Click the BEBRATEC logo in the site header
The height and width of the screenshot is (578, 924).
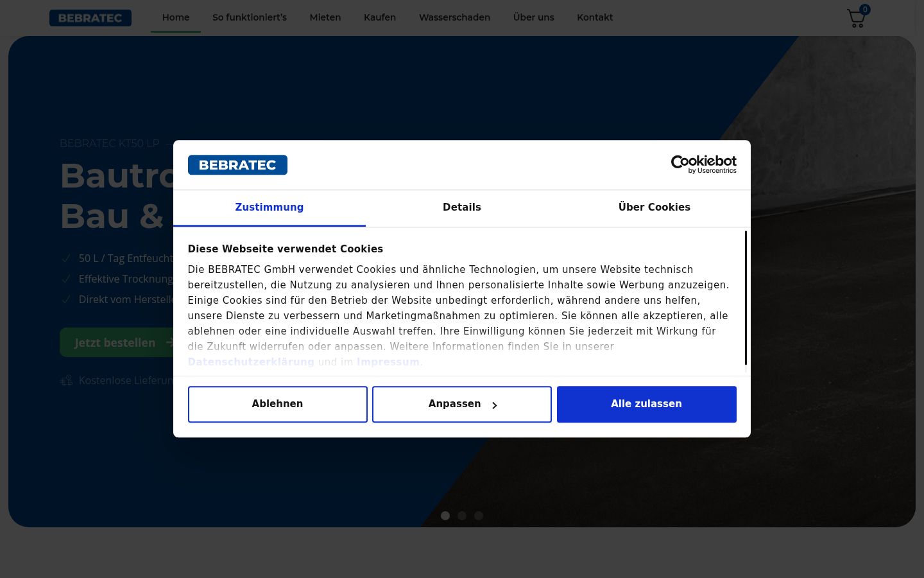pyautogui.click(x=90, y=18)
